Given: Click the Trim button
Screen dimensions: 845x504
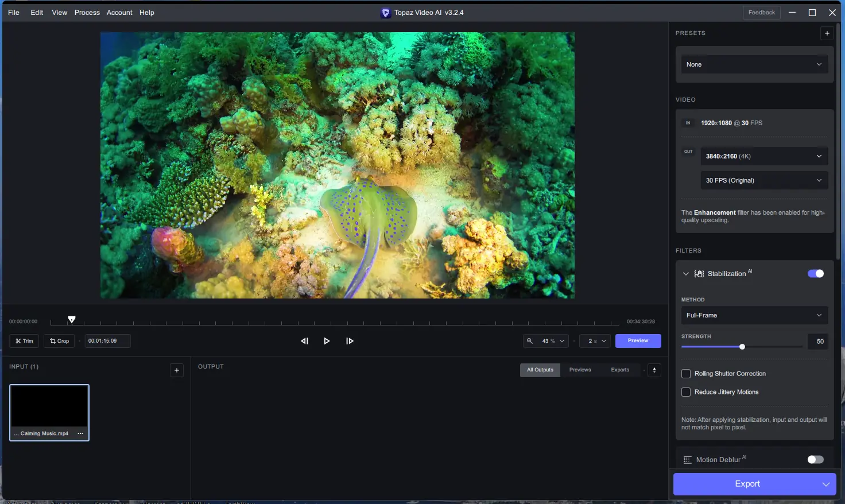Looking at the screenshot, I should click(24, 341).
